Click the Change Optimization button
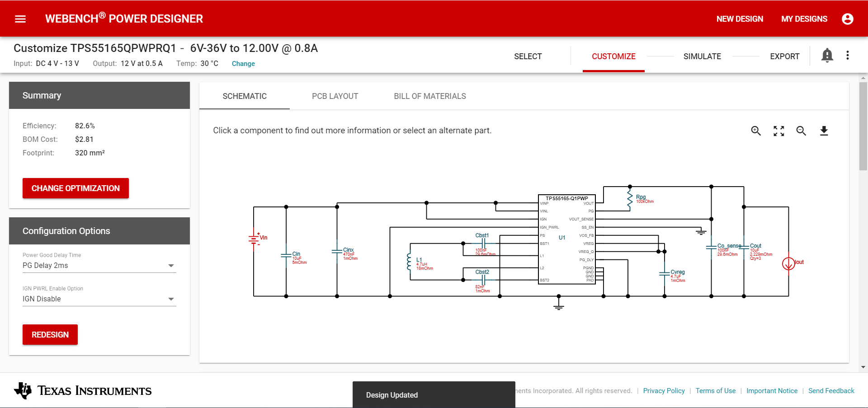The height and width of the screenshot is (408, 868). (75, 188)
